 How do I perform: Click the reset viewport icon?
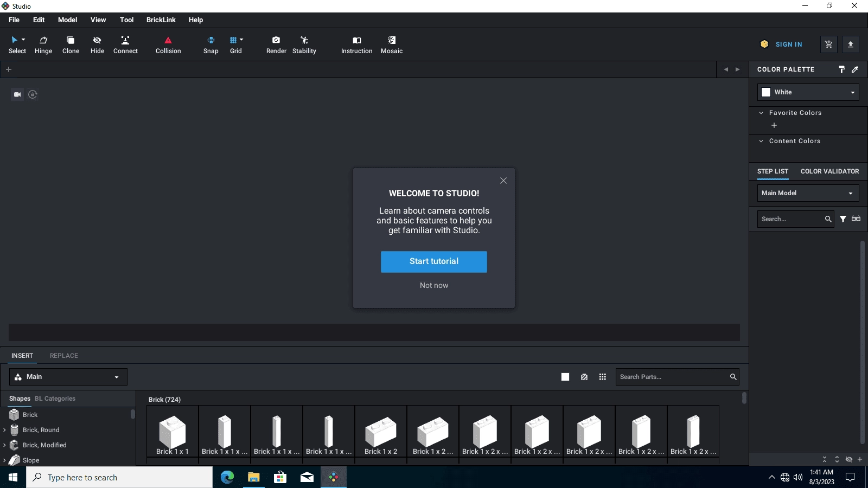click(x=33, y=94)
